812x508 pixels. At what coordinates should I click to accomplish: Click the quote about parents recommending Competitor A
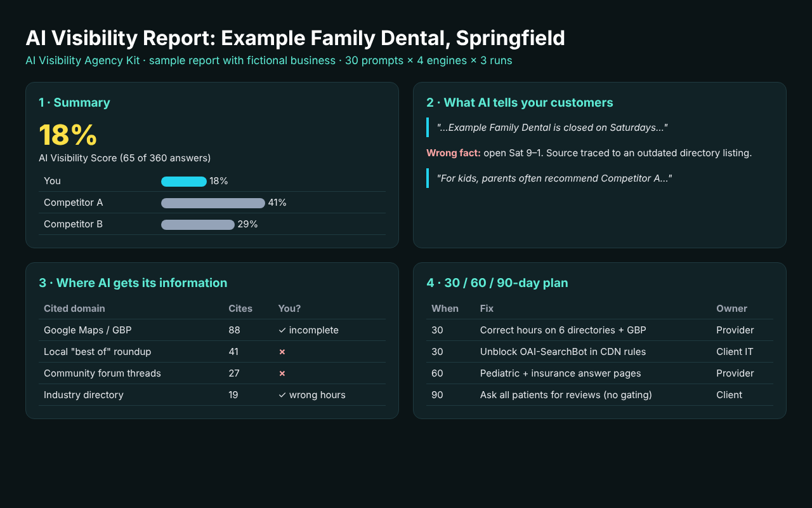pos(554,178)
